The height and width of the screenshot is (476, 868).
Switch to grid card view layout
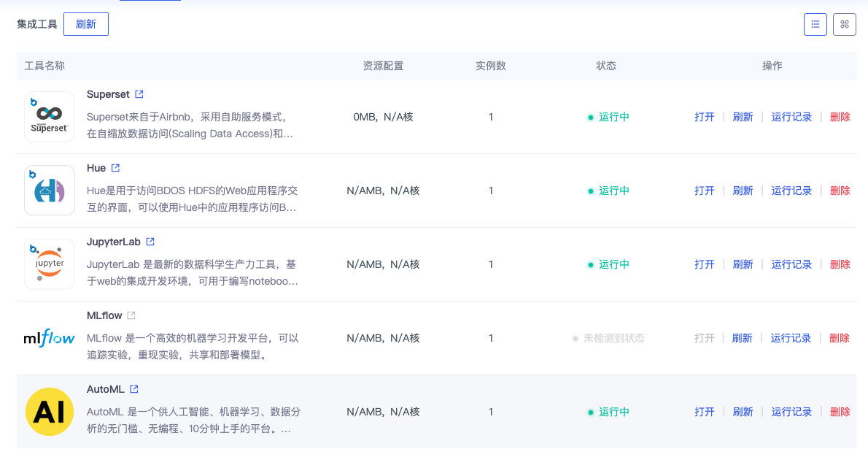pyautogui.click(x=845, y=24)
